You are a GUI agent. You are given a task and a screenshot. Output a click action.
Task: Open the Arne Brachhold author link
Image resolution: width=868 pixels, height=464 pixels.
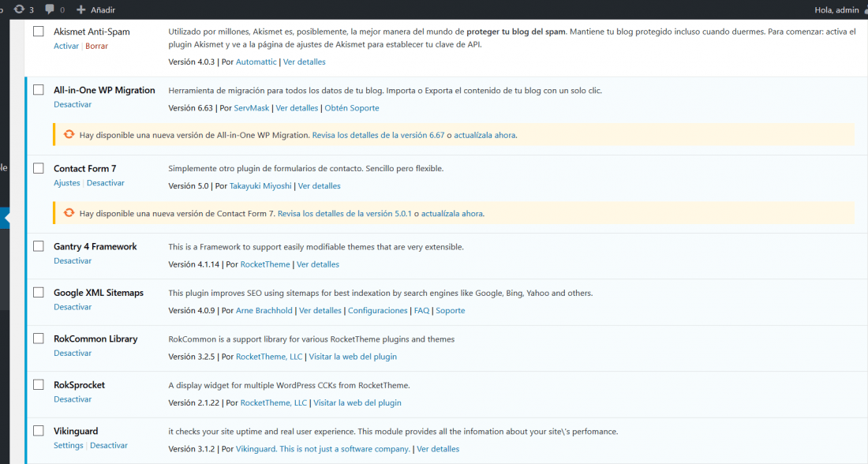(x=264, y=311)
